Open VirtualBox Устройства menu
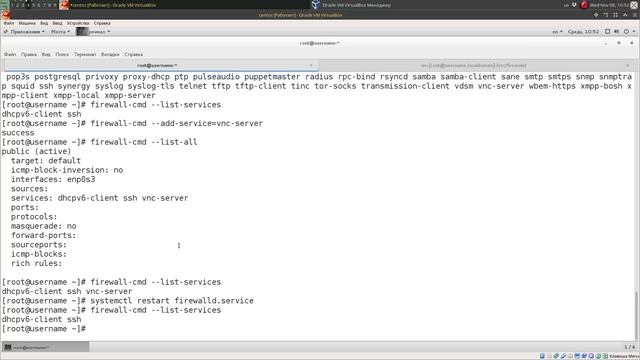640x360 pixels. coord(78,23)
